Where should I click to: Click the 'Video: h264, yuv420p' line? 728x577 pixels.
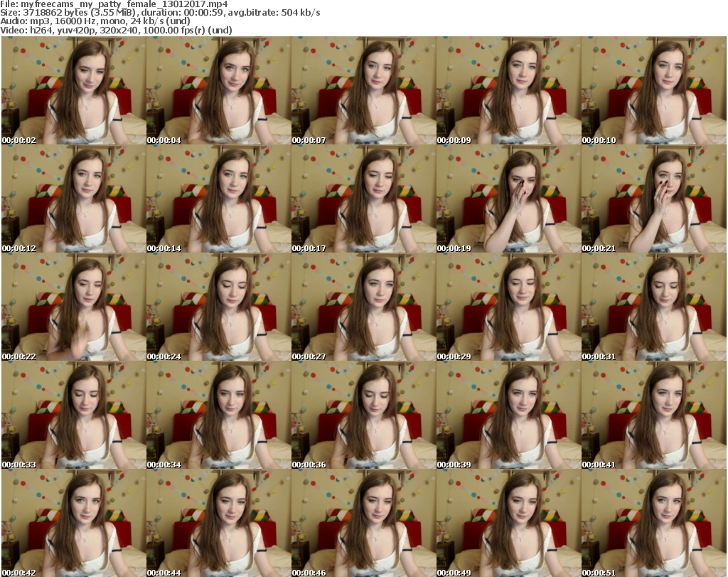click(116, 30)
